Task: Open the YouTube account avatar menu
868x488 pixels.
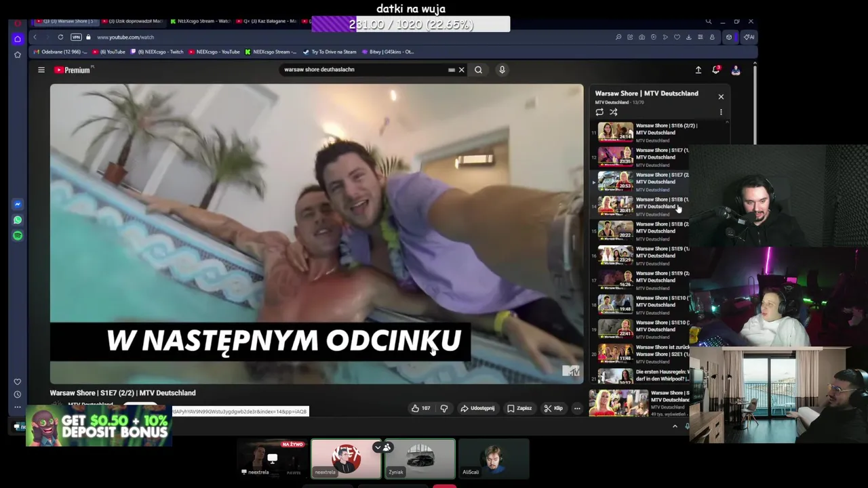Action: pyautogui.click(x=735, y=70)
